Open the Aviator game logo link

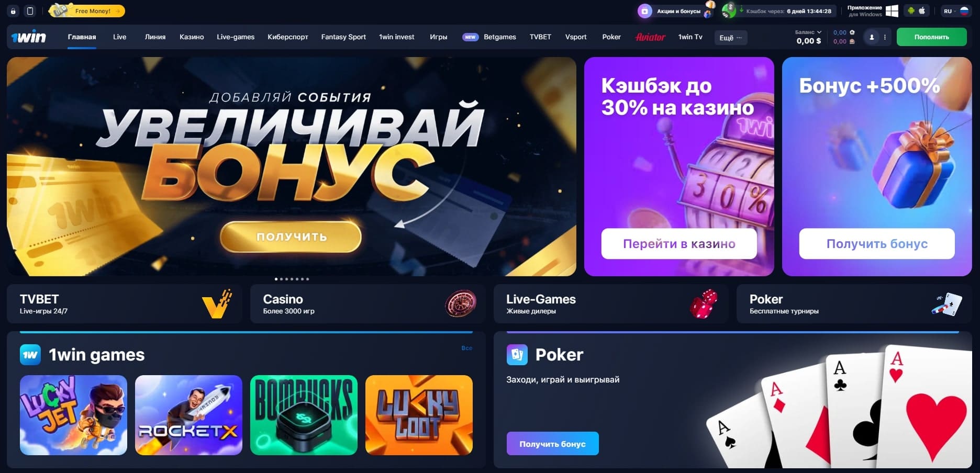coord(650,37)
